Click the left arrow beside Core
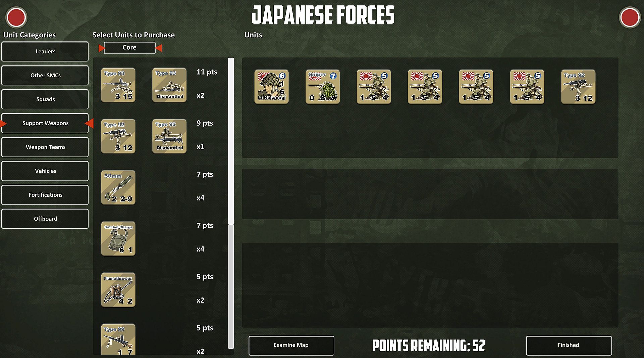Screen dimensions: 644x358 (x=101, y=48)
